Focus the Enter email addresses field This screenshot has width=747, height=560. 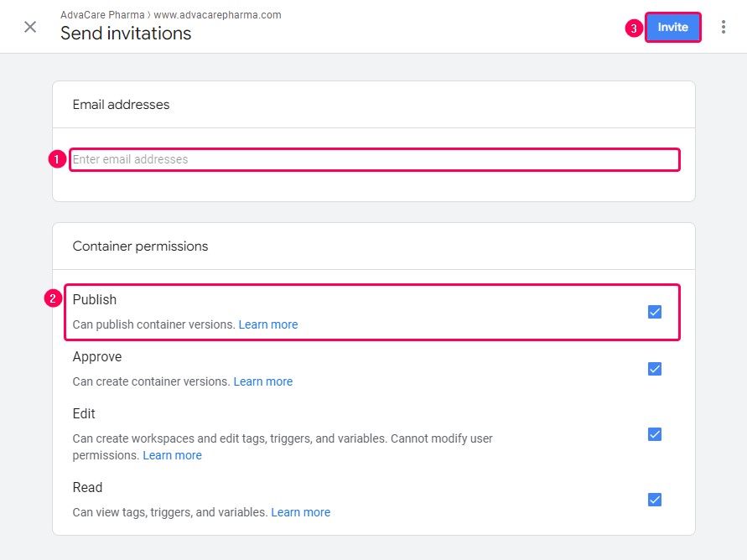pyautogui.click(x=375, y=159)
